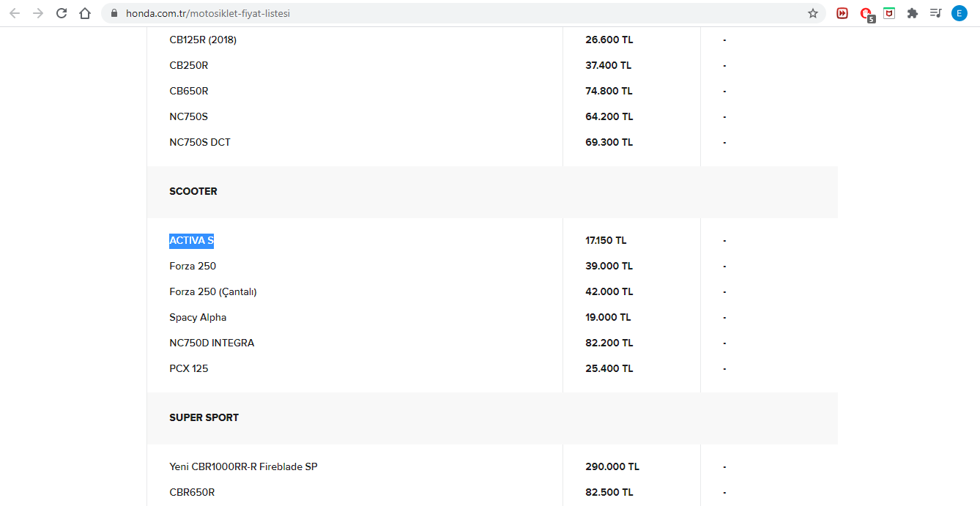Screen dimensions: 980x506
Task: Click the browser forward arrow
Action: (x=38, y=13)
